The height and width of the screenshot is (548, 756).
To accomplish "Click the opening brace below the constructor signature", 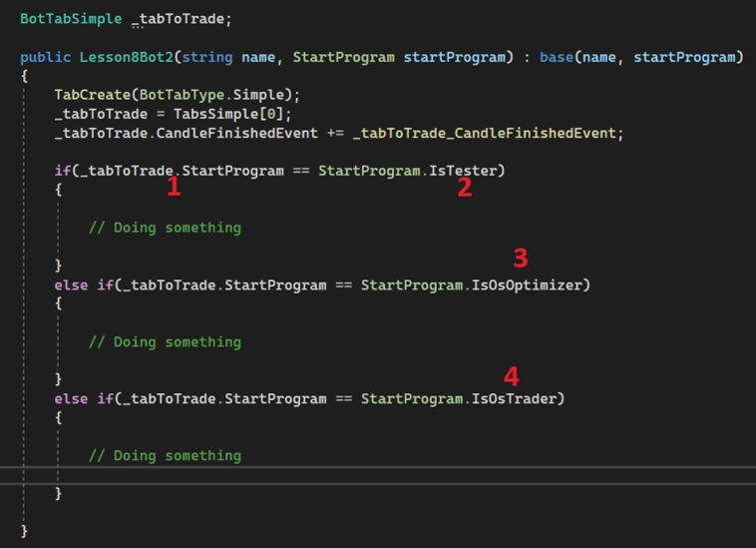I will (24, 76).
